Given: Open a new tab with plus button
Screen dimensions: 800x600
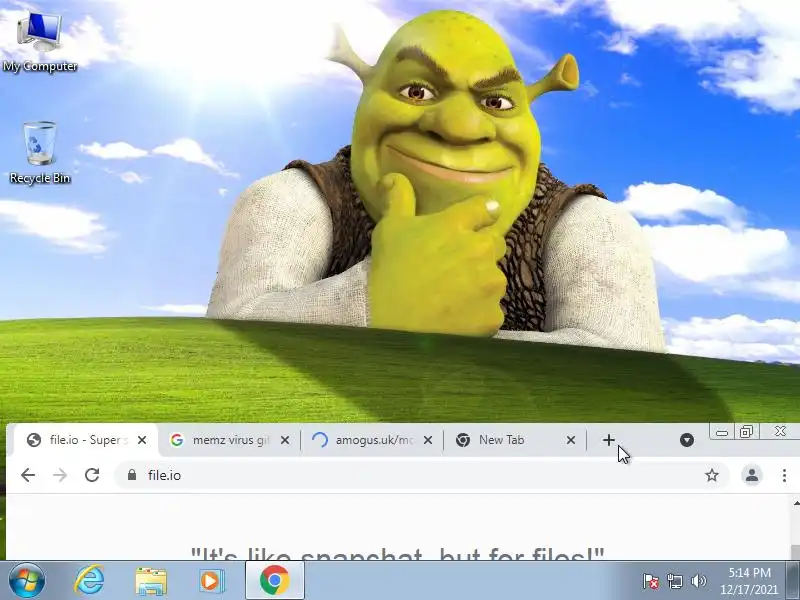Looking at the screenshot, I should (608, 440).
